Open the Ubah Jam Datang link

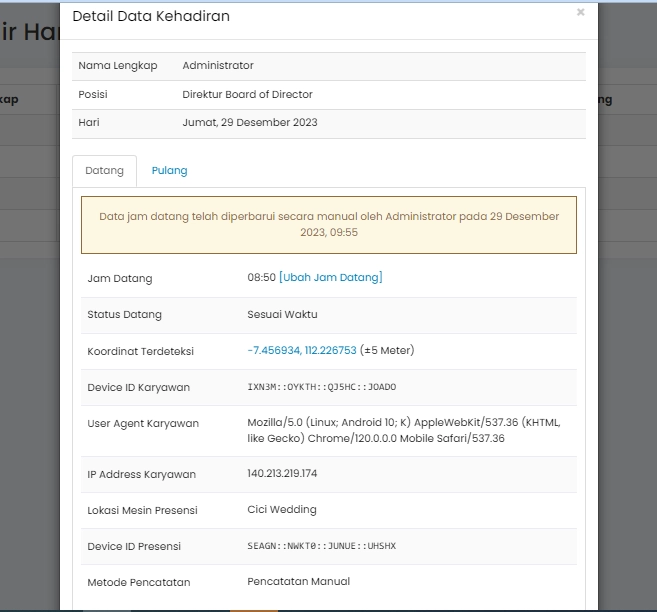[331, 278]
